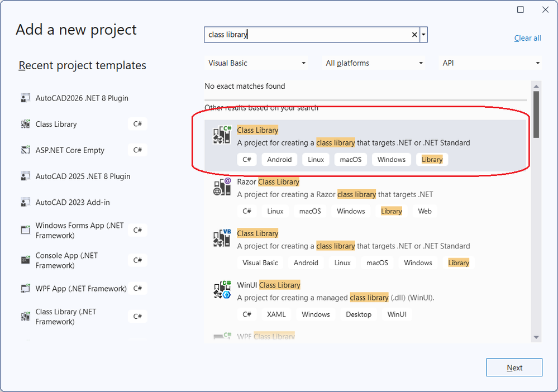Screen dimensions: 558x392
Task: Click the AutoCAD 2025 .NET 8 Plugin icon
Action: coord(25,176)
